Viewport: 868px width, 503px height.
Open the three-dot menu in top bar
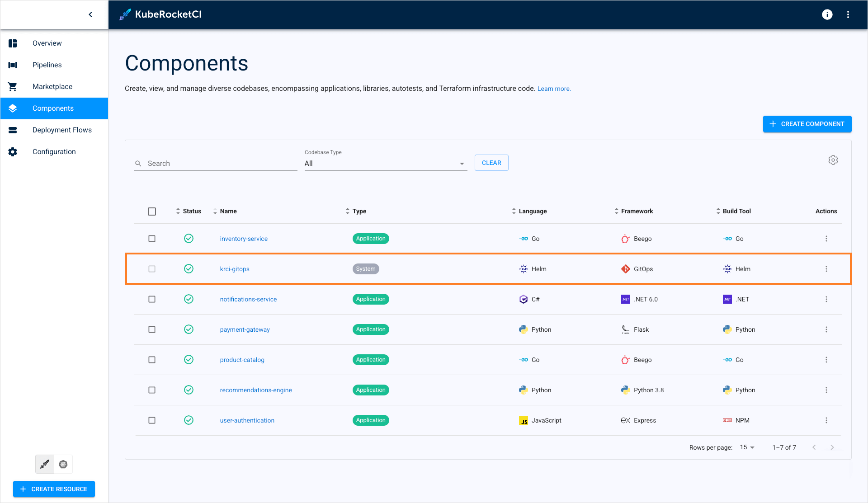pyautogui.click(x=849, y=14)
